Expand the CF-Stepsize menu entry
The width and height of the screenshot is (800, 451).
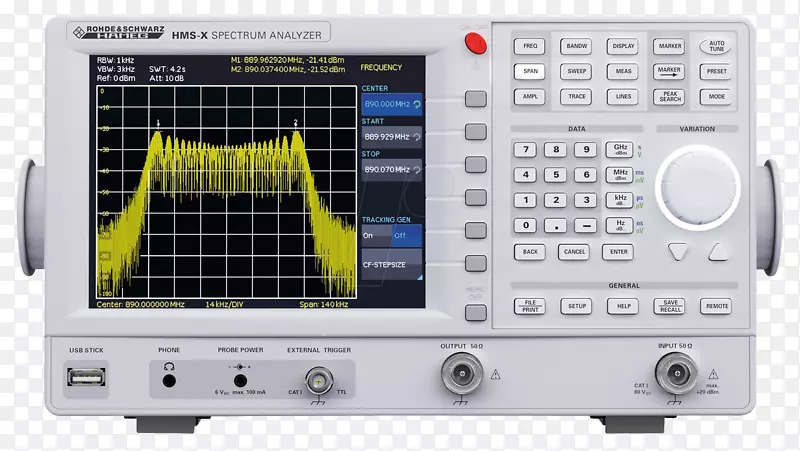click(391, 267)
